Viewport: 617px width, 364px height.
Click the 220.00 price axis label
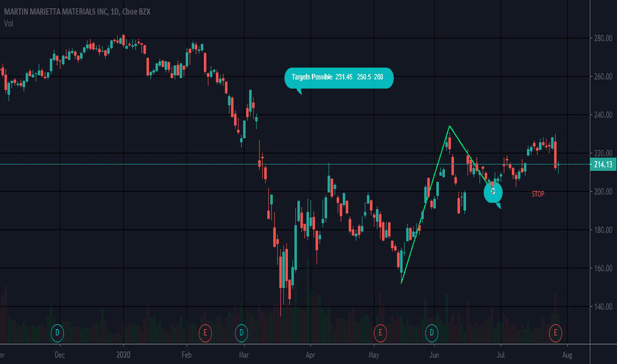click(603, 153)
